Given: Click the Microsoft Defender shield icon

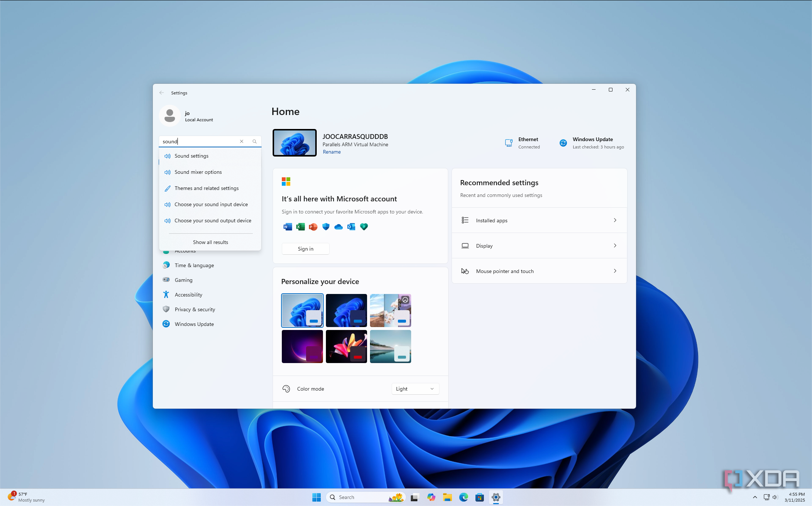Looking at the screenshot, I should (326, 227).
